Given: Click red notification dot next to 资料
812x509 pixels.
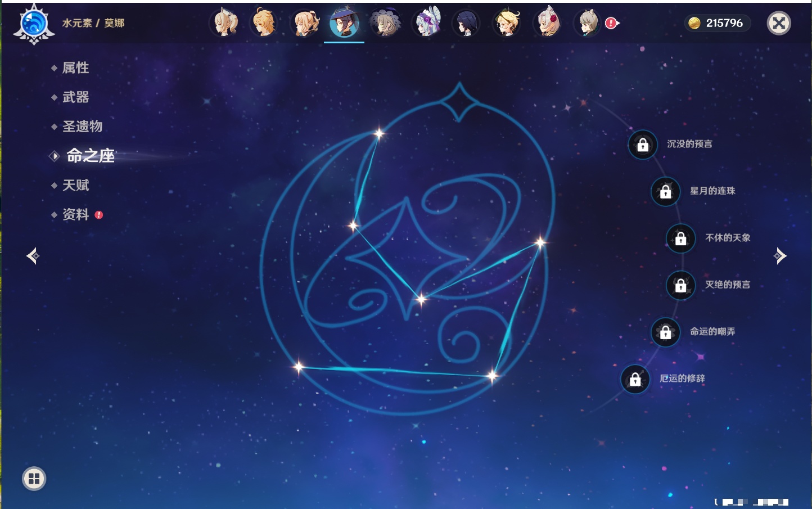Looking at the screenshot, I should click(x=99, y=215).
